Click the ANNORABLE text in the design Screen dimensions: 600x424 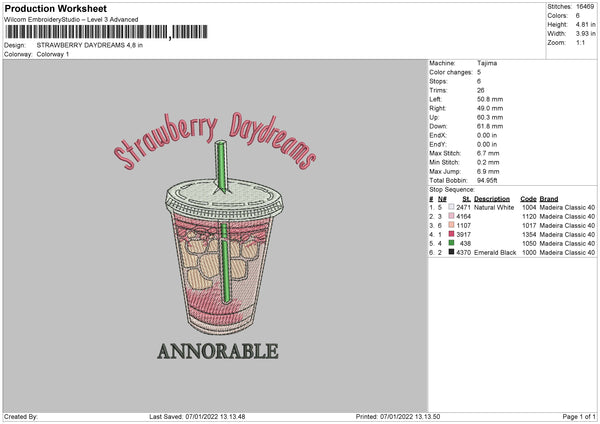(x=218, y=351)
